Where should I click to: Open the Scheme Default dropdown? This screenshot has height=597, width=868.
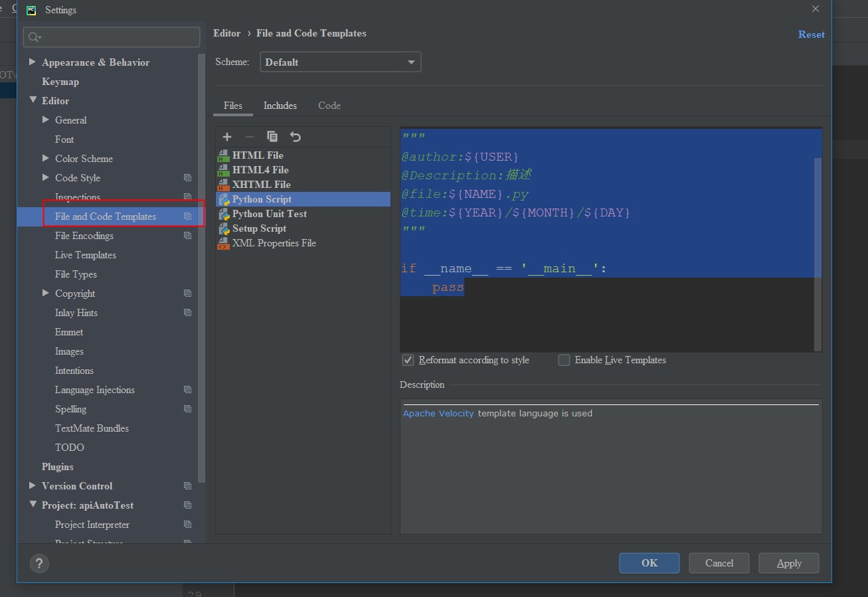pyautogui.click(x=340, y=62)
